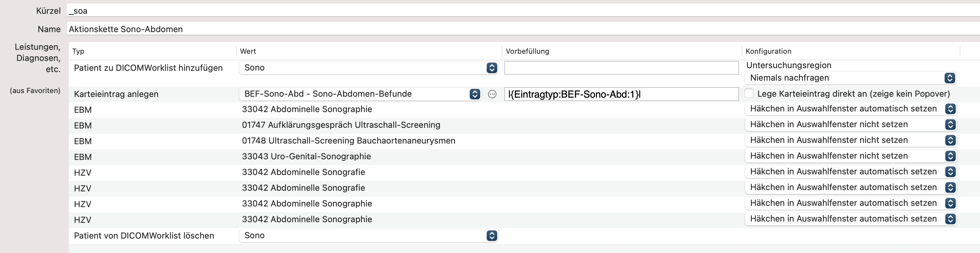Click the Wert column header
The height and width of the screenshot is (253, 980).
pos(248,51)
